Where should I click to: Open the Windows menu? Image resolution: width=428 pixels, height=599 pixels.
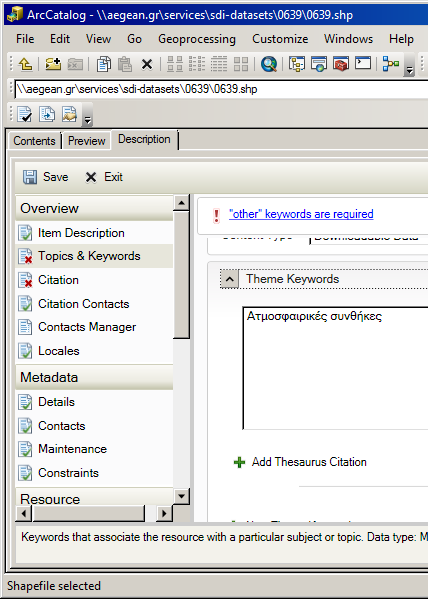(349, 39)
